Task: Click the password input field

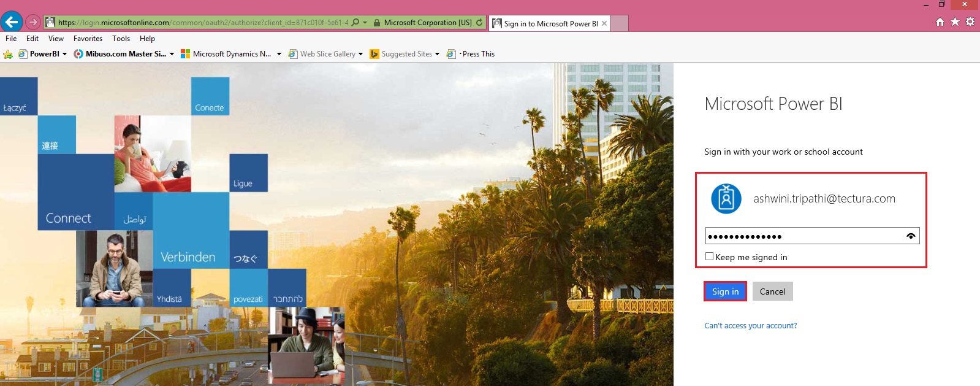Action: (803, 236)
